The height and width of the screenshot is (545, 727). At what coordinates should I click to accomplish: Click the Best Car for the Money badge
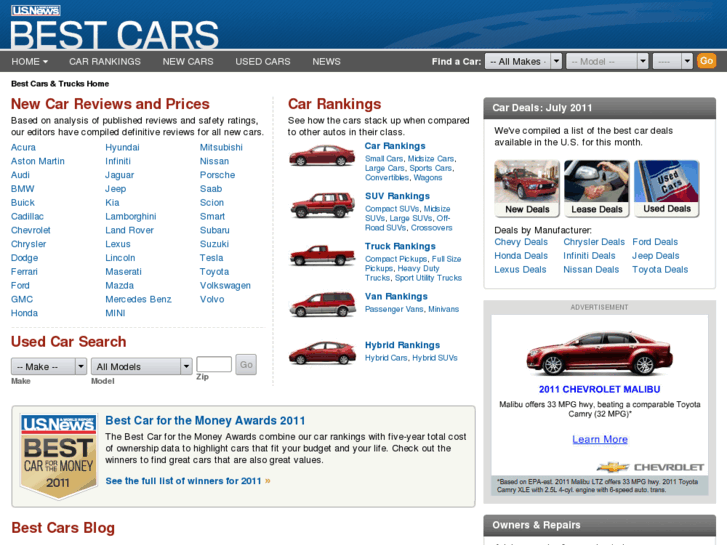58,456
